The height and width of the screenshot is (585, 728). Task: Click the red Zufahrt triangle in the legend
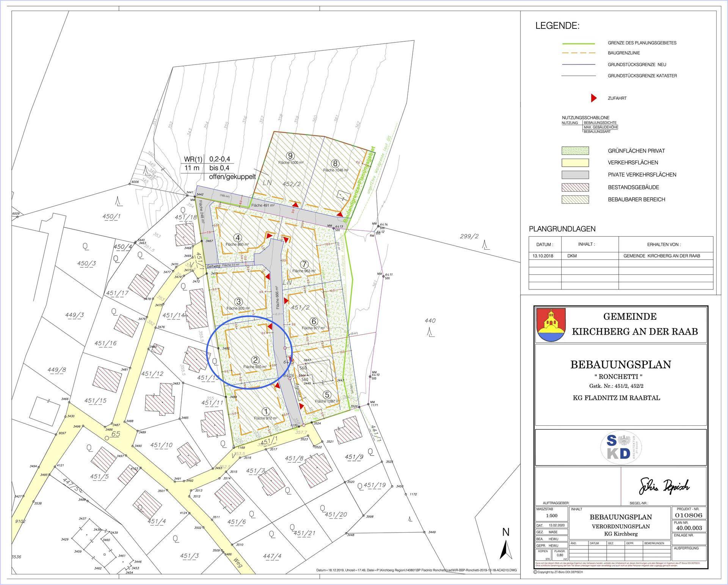pyautogui.click(x=594, y=98)
